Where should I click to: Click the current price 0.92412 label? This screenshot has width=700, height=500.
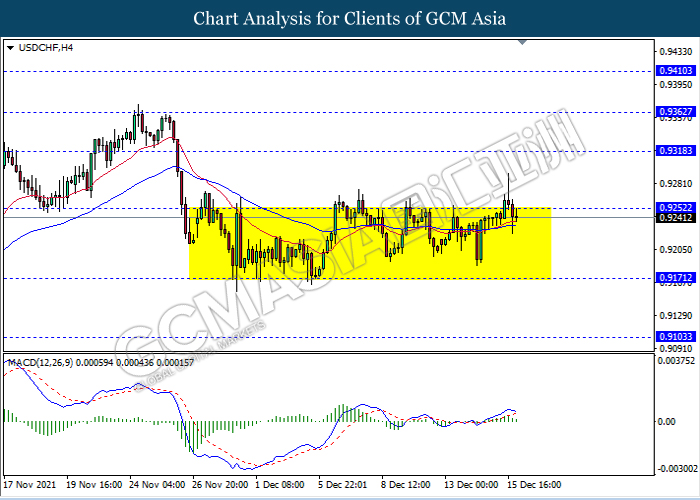(676, 218)
